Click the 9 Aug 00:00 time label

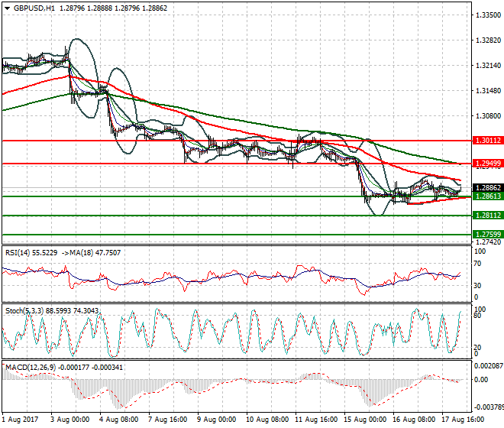coord(217,420)
